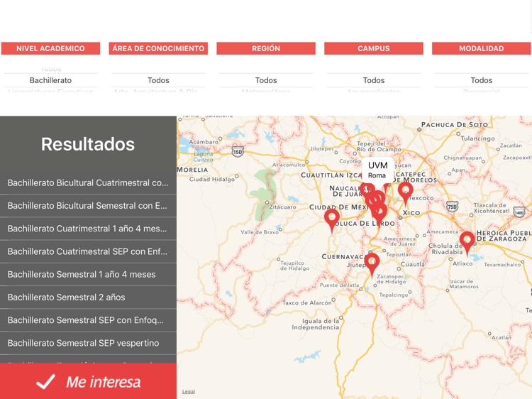The image size is (532, 399).
Task: Choose Todos in Modalidad picker
Action: click(481, 80)
